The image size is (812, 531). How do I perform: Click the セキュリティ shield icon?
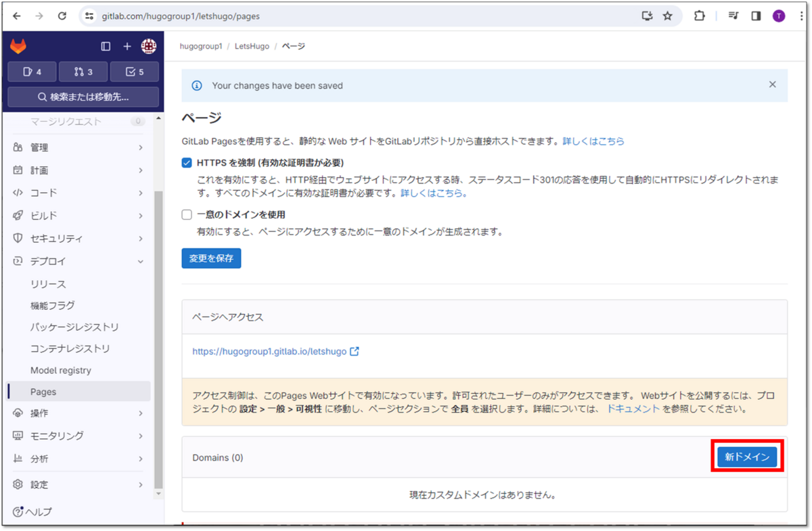click(18, 238)
